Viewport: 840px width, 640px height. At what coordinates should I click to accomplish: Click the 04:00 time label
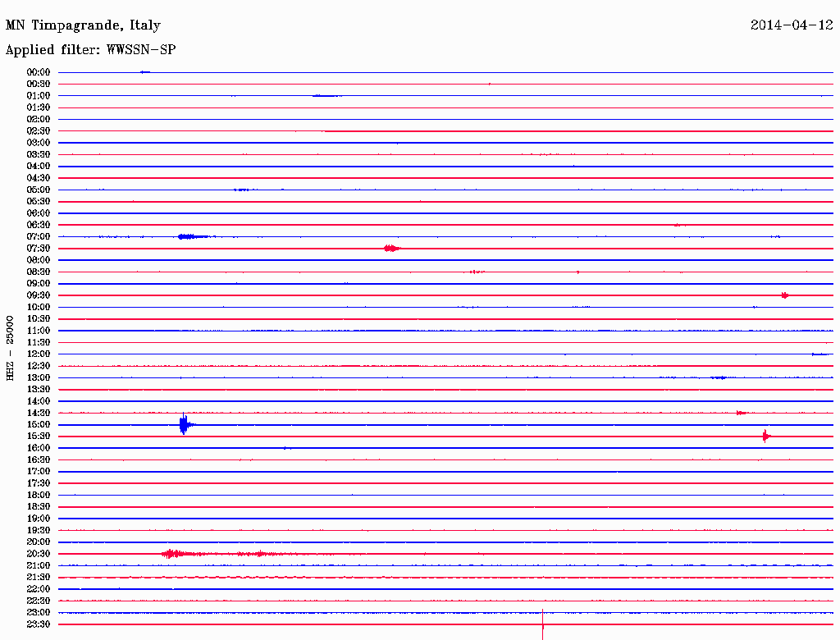[39, 167]
